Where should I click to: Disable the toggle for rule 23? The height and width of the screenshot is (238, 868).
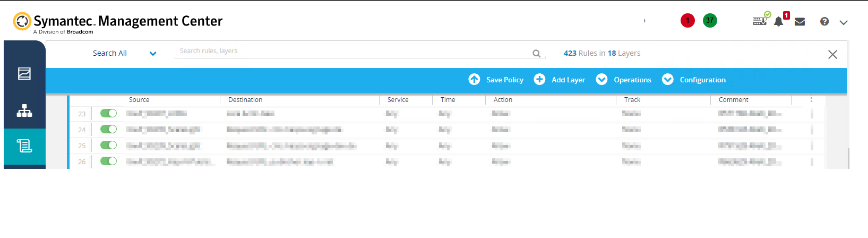pyautogui.click(x=108, y=113)
